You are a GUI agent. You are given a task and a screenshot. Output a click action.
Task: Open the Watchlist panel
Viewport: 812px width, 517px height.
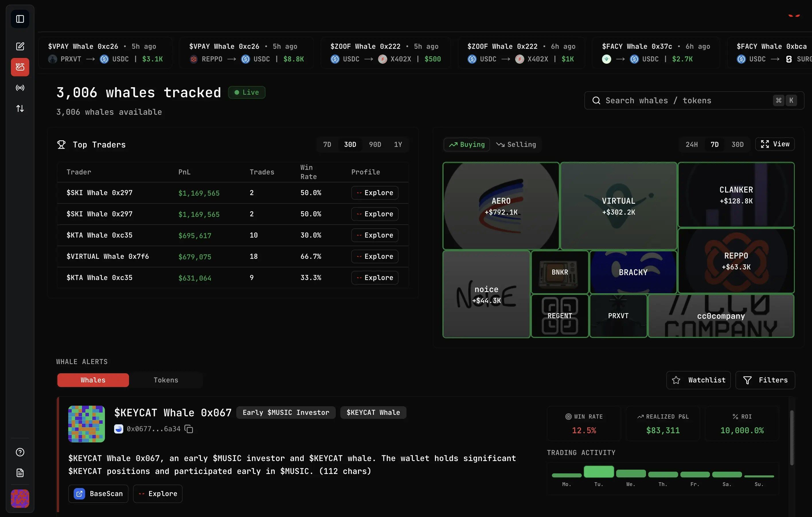pos(698,380)
